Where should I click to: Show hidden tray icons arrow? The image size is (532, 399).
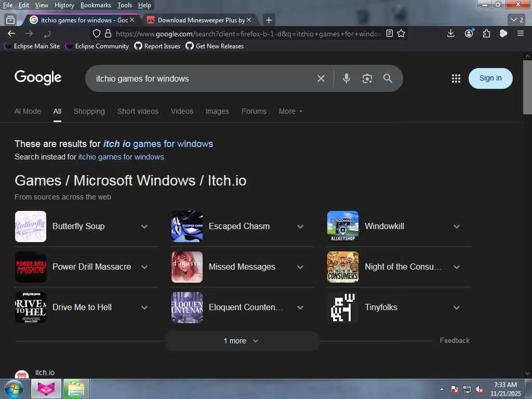pos(442,390)
